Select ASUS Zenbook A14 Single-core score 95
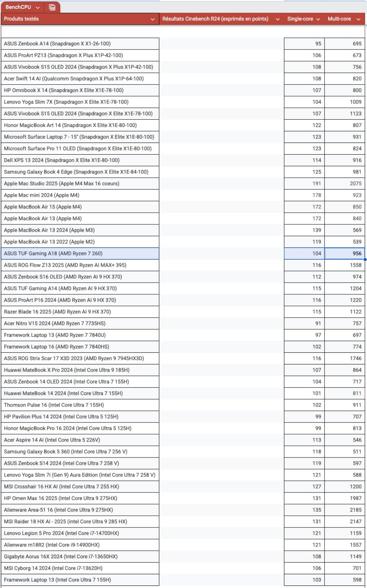Screen dimensions: 367x588 point(304,44)
